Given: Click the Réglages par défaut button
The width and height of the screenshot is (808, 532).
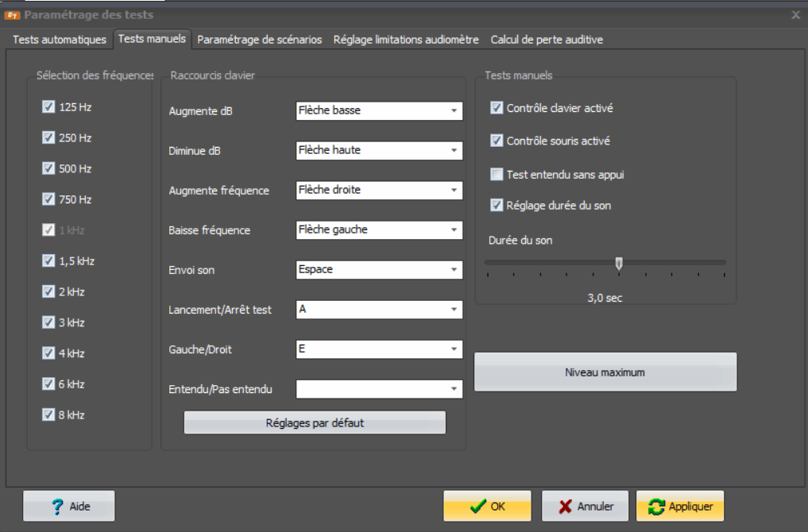Looking at the screenshot, I should (x=315, y=423).
